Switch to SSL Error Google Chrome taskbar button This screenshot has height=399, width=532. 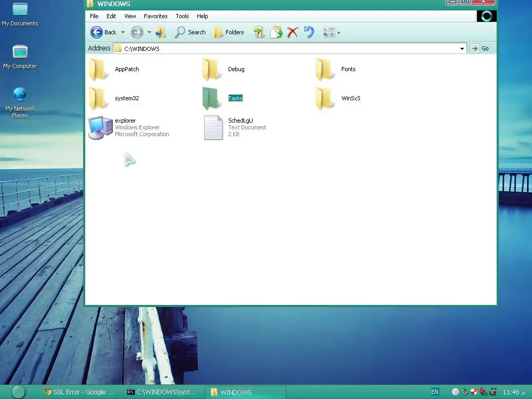tap(79, 392)
